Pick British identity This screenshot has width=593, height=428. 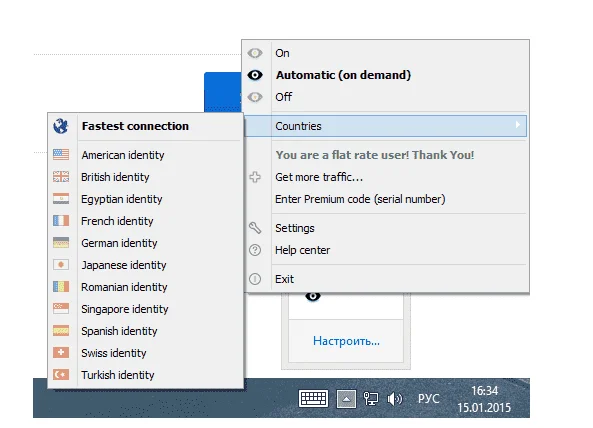tap(146, 177)
